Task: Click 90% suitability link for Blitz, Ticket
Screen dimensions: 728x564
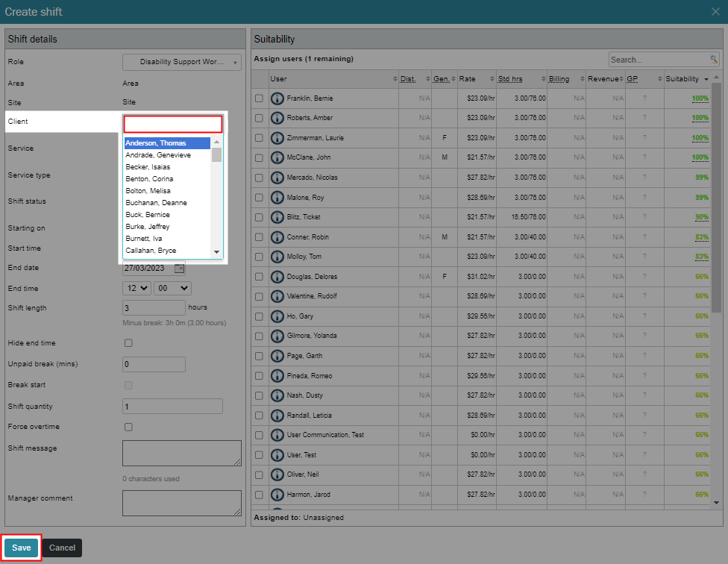Action: (702, 217)
